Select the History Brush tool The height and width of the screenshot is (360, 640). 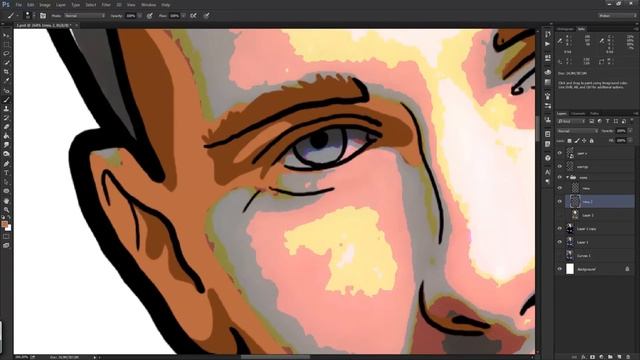click(6, 118)
